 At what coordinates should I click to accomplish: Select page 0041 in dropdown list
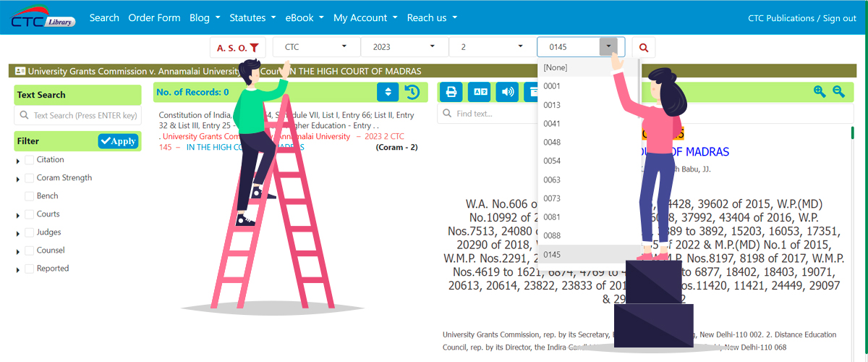tap(589, 124)
